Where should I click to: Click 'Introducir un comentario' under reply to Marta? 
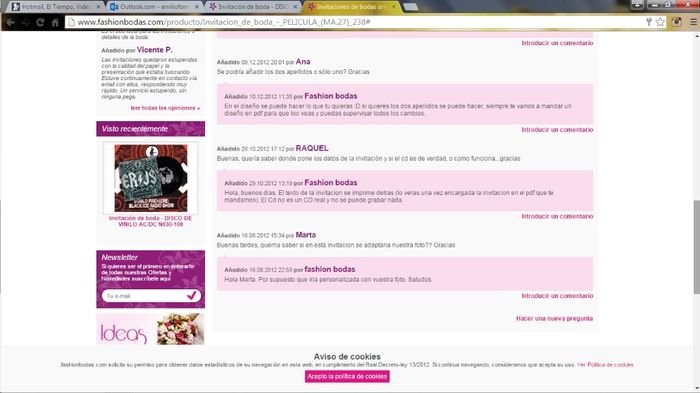click(x=557, y=296)
